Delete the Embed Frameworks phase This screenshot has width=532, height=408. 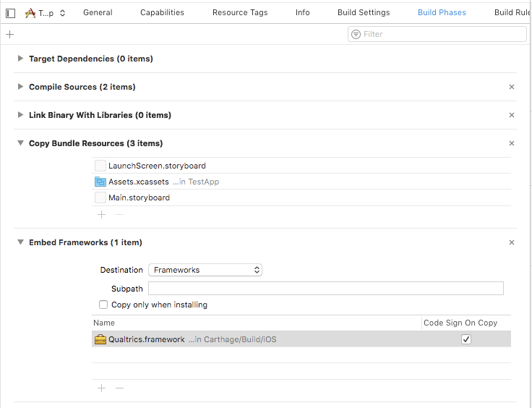click(512, 242)
